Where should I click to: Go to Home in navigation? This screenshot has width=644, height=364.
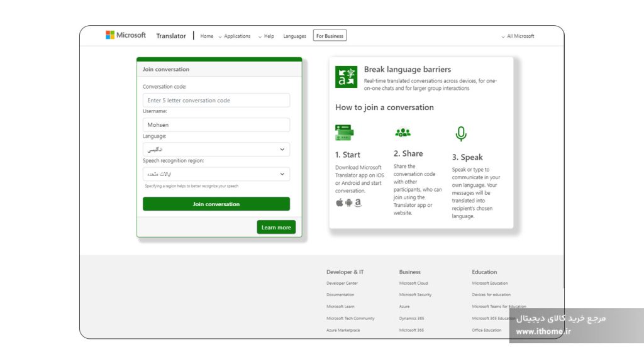(x=206, y=36)
